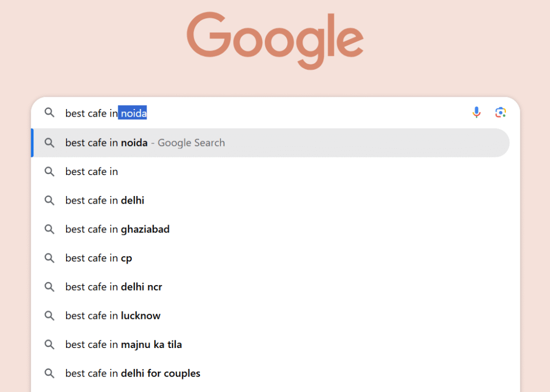Click the search icon next to 'best cafe in lucknow'
The width and height of the screenshot is (550, 392).
coord(49,316)
